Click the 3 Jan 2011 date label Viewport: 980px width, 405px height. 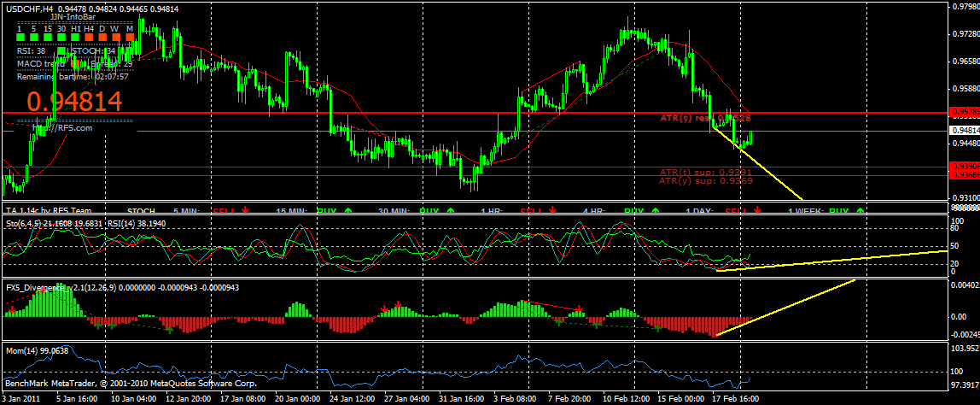[22, 398]
